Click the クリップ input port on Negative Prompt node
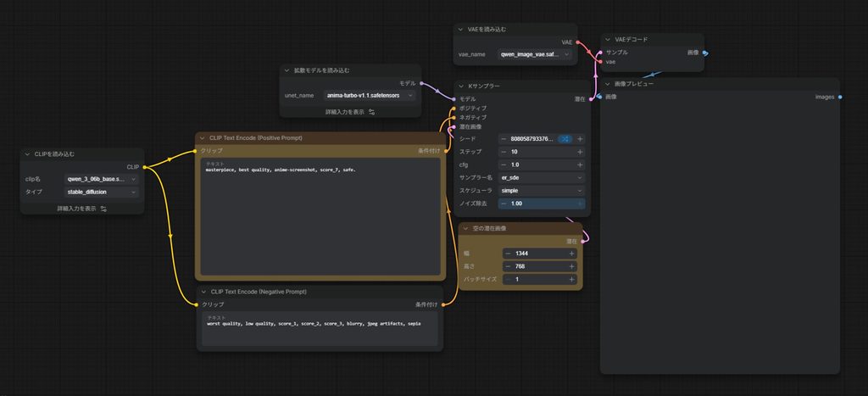This screenshot has width=868, height=396. (x=197, y=304)
